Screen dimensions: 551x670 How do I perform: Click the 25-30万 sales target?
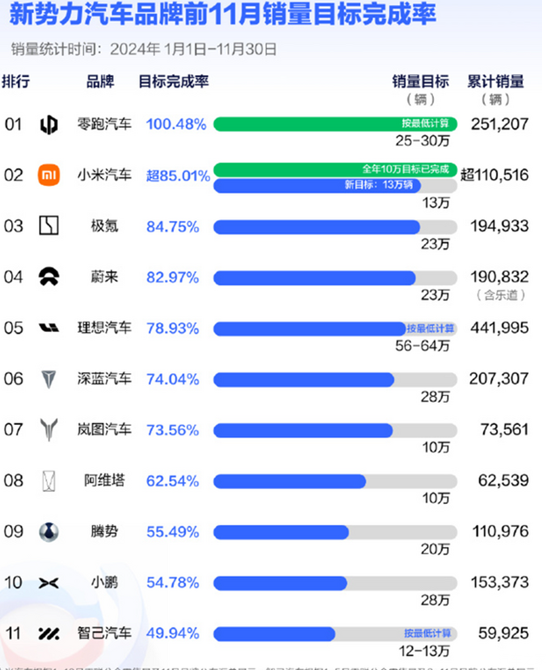tap(422, 141)
